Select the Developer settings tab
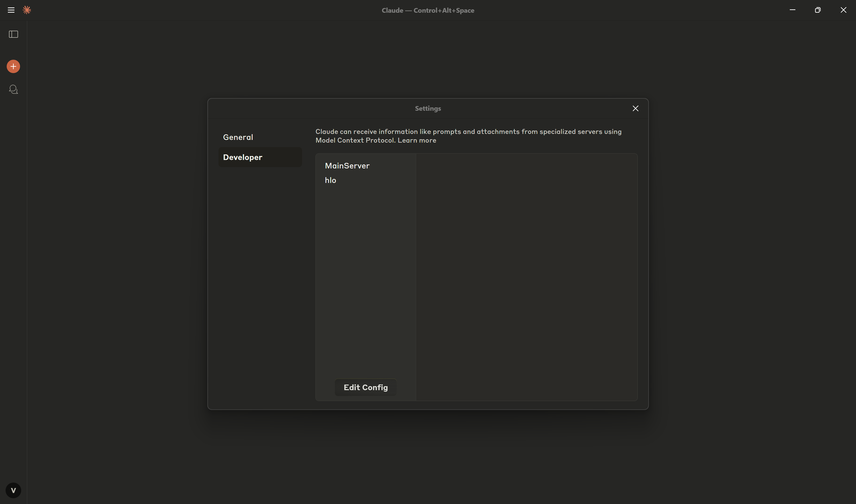856x504 pixels. click(x=243, y=157)
